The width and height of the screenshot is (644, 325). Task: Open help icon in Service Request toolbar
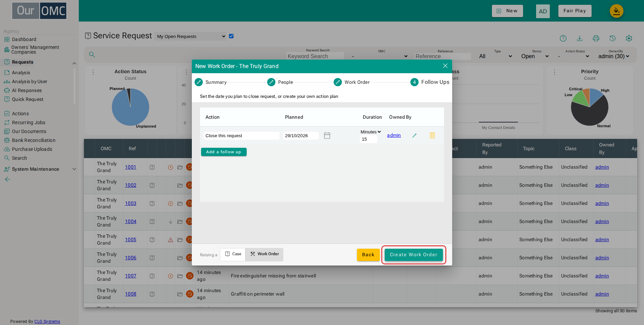click(x=563, y=38)
